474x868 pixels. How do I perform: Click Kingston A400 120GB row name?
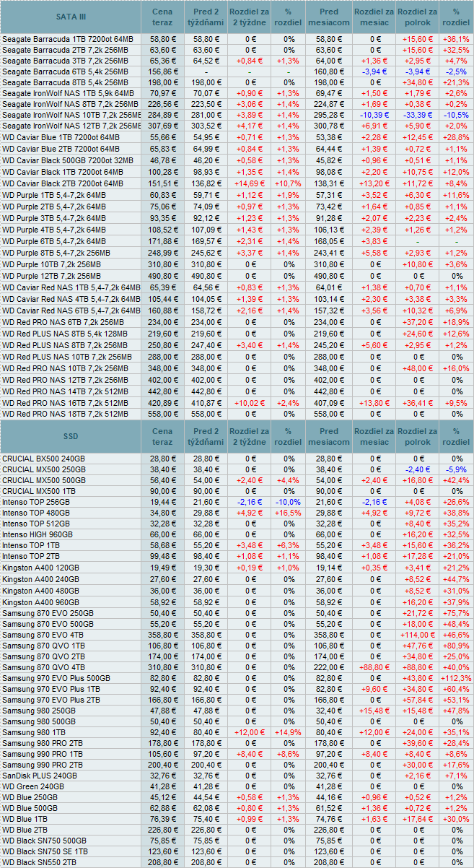click(x=40, y=568)
